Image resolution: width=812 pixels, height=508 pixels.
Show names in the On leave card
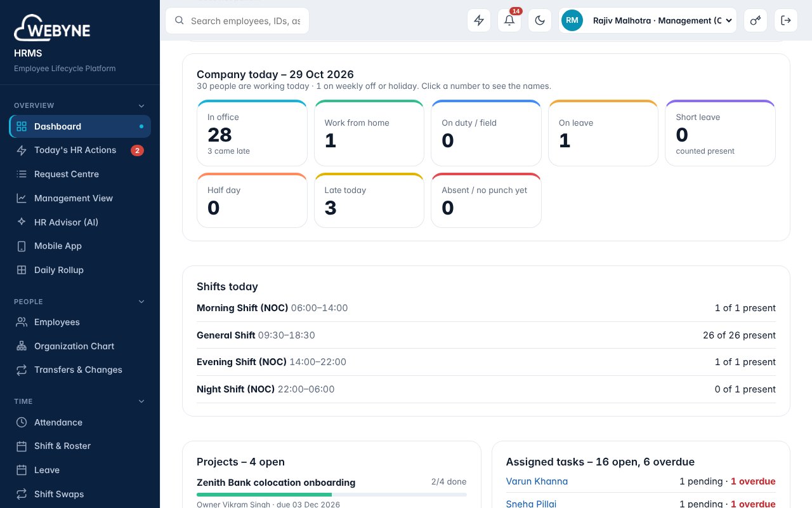click(x=603, y=133)
